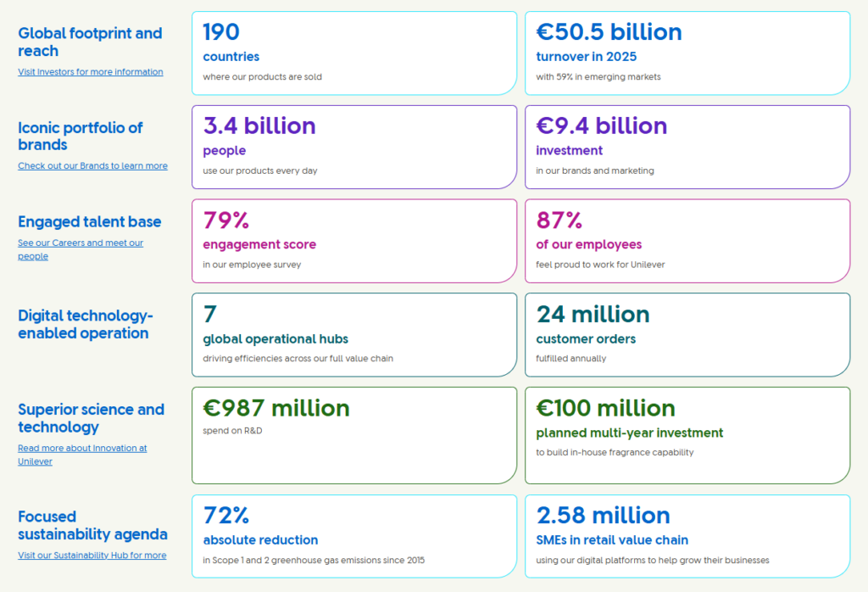Follow the Read more about Innovation at Unilever link

[x=82, y=454]
